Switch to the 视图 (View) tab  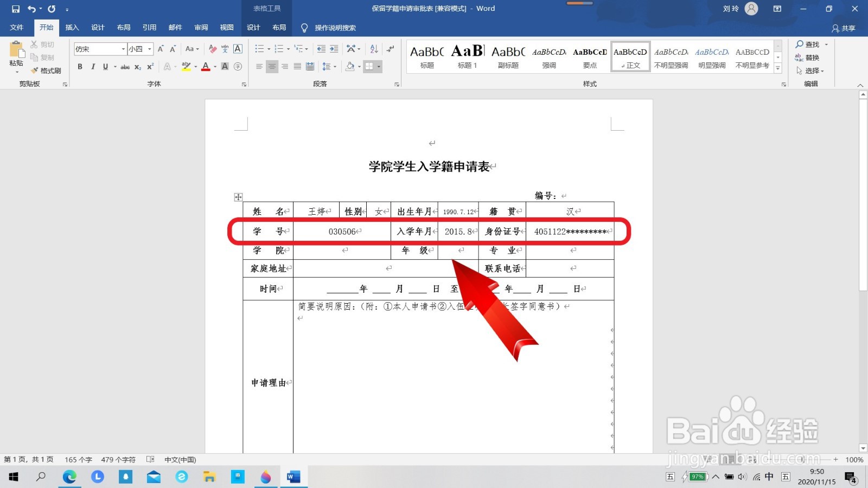(227, 28)
